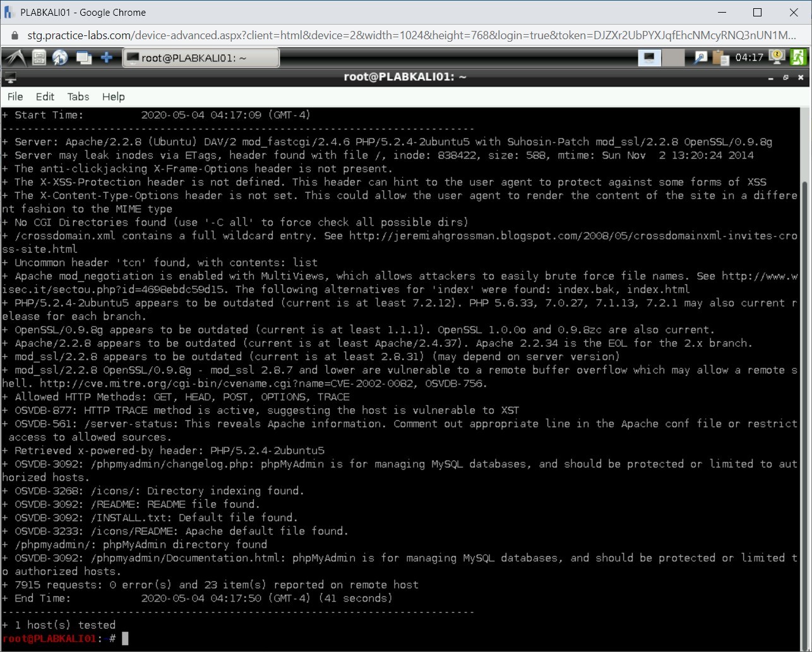Click the show desktop windows icon
Image resolution: width=812 pixels, height=652 pixels.
click(83, 57)
